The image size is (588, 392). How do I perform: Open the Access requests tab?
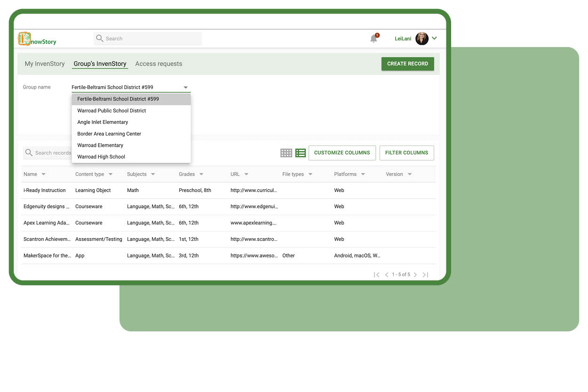click(159, 64)
